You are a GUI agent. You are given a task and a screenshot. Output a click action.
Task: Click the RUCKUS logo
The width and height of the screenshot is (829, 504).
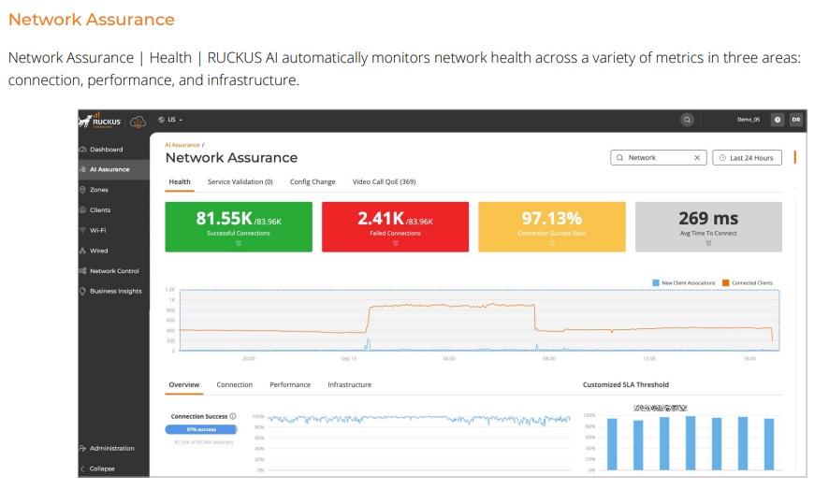click(100, 121)
